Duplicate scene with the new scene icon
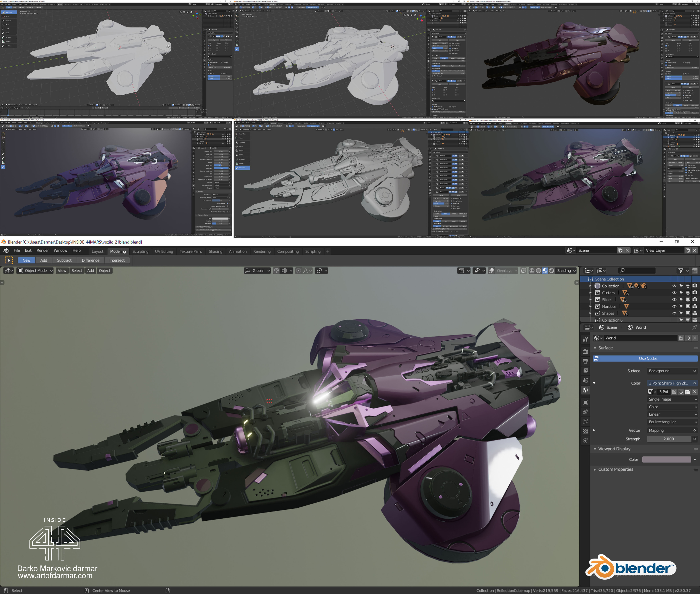The width and height of the screenshot is (700, 594). (x=621, y=251)
